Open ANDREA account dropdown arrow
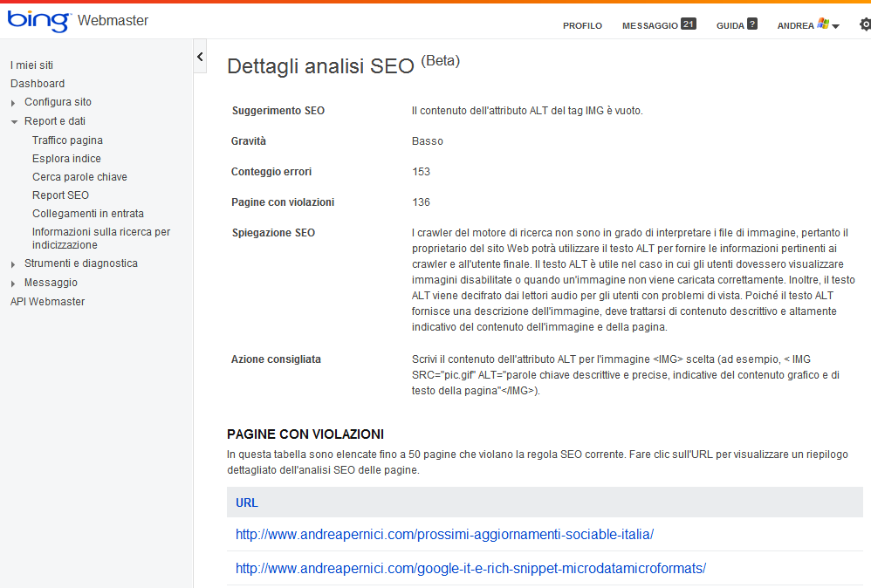This screenshot has height=588, width=871. [x=836, y=26]
